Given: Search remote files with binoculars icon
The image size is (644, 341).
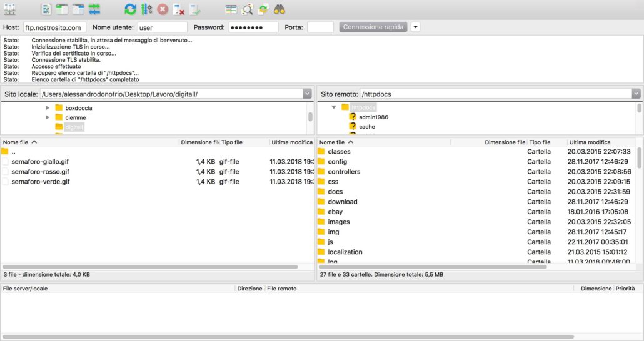Looking at the screenshot, I should pos(279,9).
